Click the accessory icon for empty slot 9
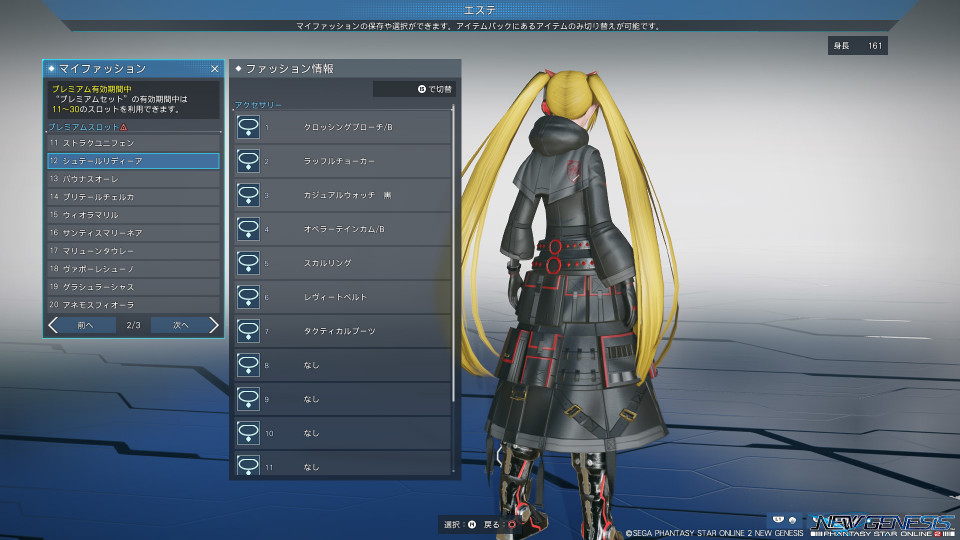 pyautogui.click(x=248, y=399)
